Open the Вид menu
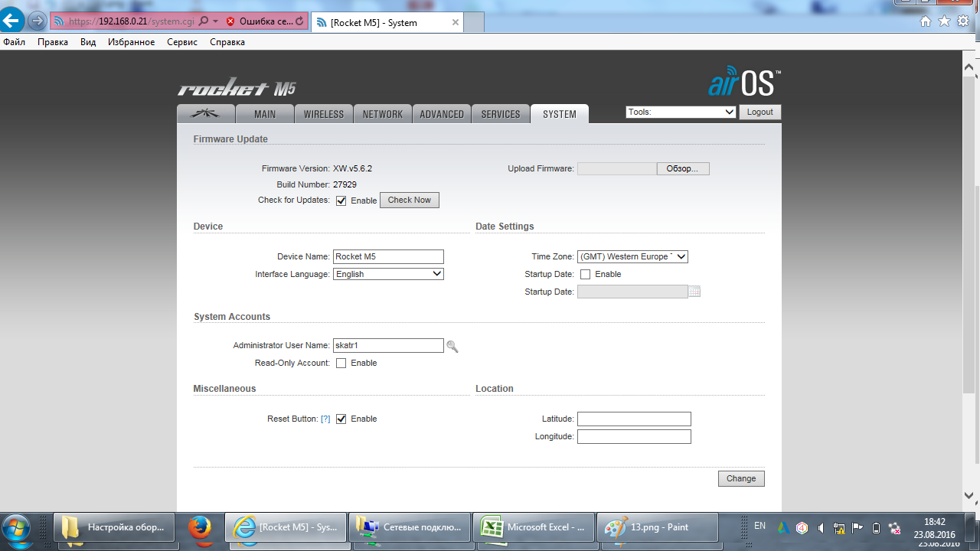This screenshot has width=980, height=551. coord(88,42)
